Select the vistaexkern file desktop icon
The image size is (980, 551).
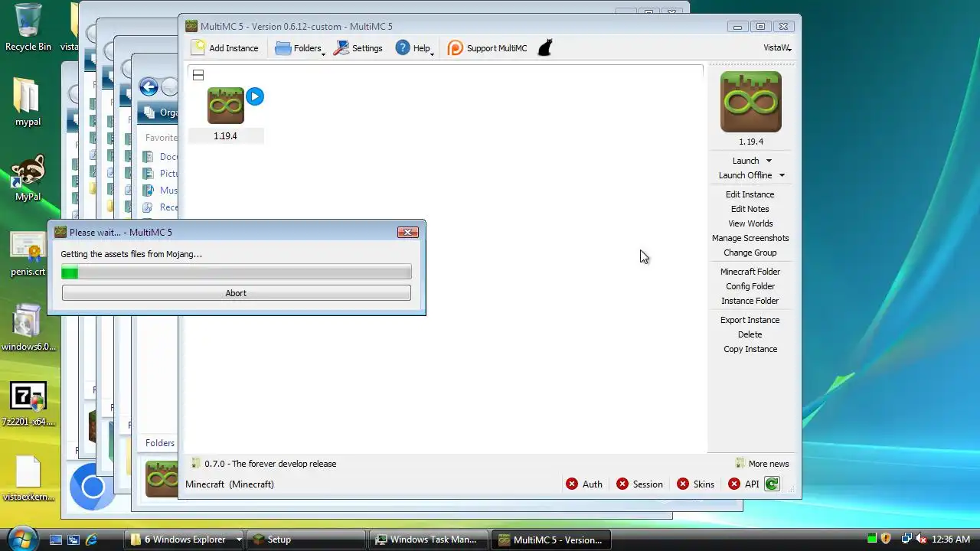(x=28, y=478)
